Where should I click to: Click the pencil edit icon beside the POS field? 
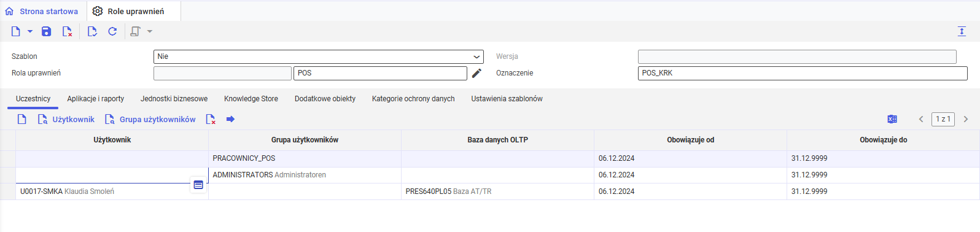click(476, 73)
